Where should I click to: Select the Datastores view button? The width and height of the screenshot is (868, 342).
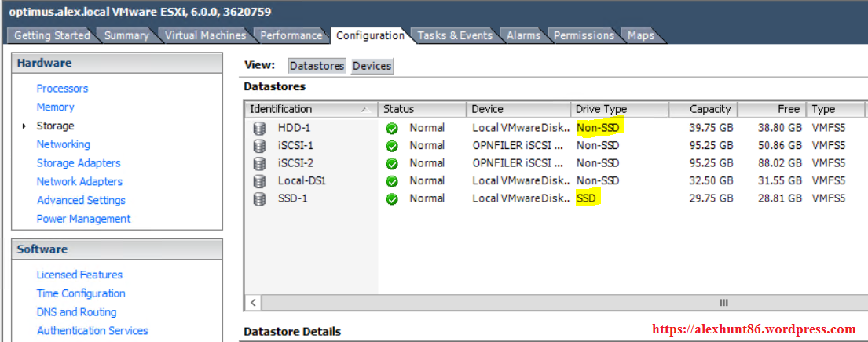point(317,66)
